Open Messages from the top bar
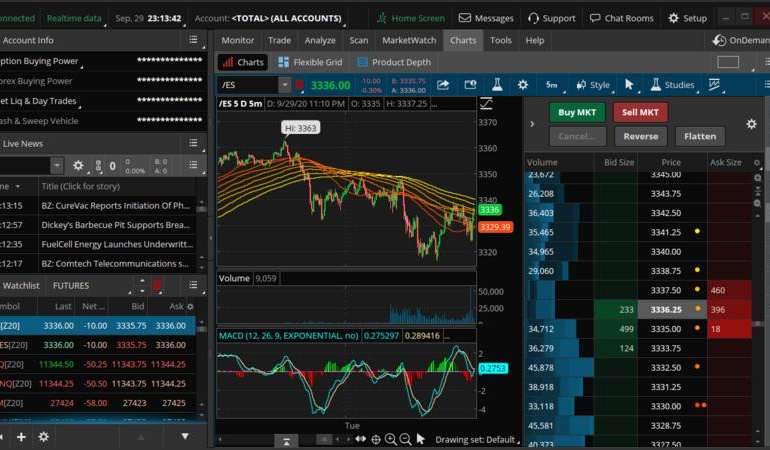 pos(486,18)
